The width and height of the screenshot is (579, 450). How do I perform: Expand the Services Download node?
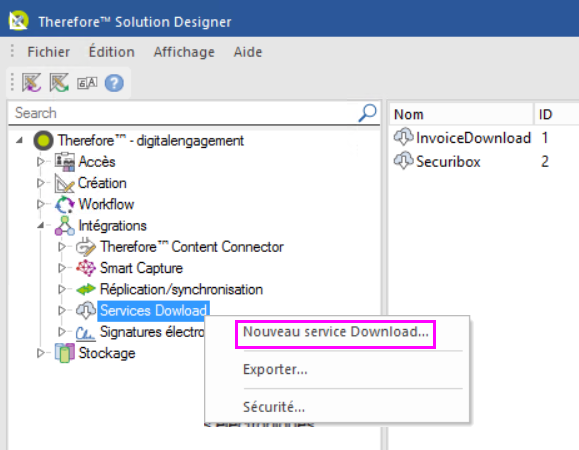[x=62, y=310]
